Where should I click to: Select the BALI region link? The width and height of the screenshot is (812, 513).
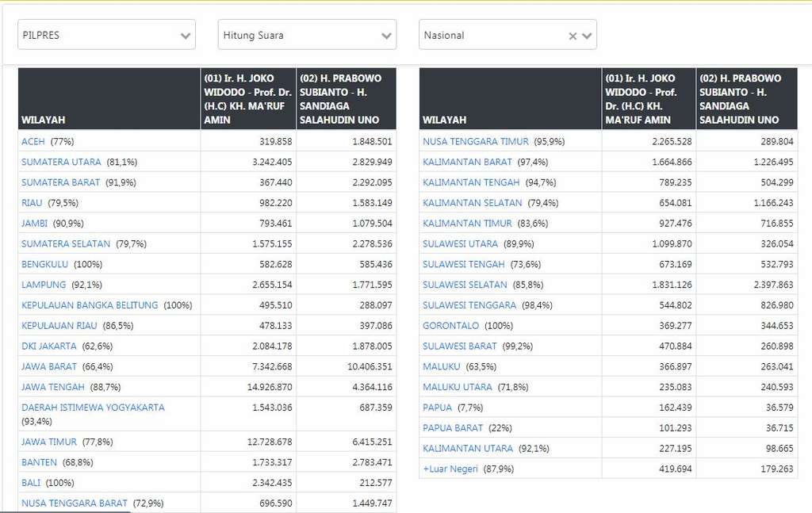click(x=31, y=482)
